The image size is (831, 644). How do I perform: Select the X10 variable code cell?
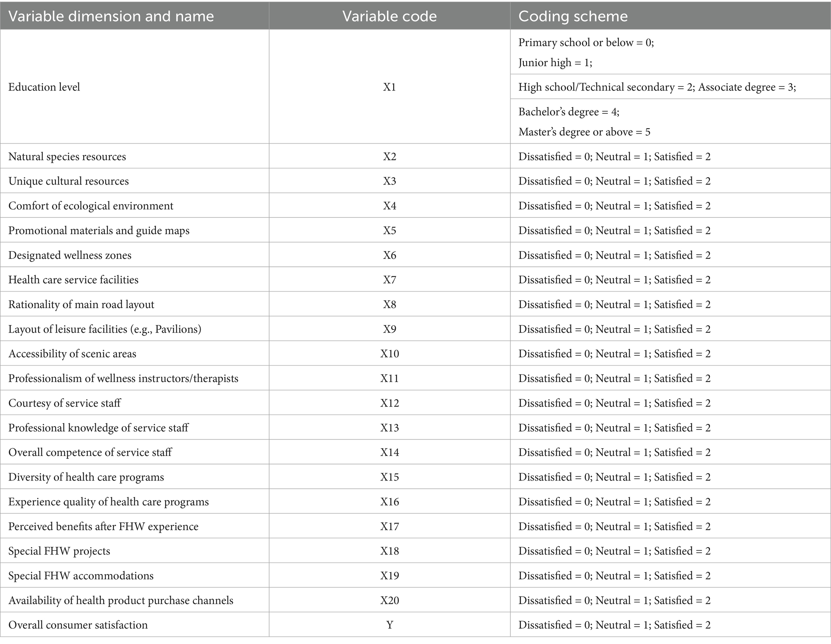click(389, 354)
